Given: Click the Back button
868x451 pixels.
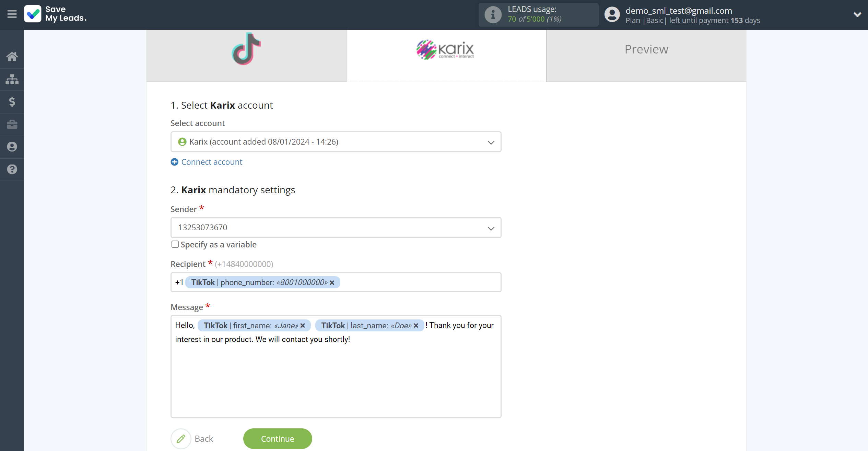Looking at the screenshot, I should tap(203, 438).
